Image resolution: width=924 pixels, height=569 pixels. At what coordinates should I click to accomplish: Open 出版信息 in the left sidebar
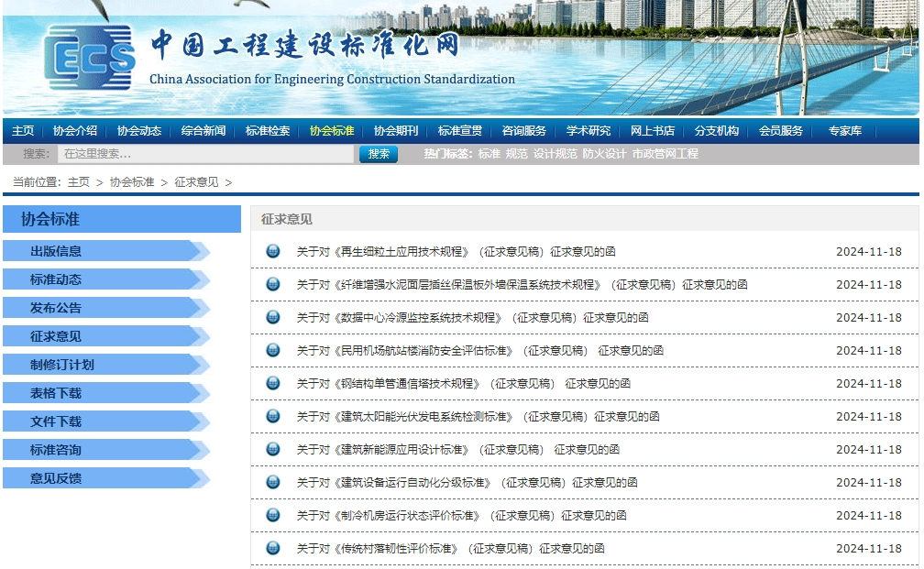(56, 251)
